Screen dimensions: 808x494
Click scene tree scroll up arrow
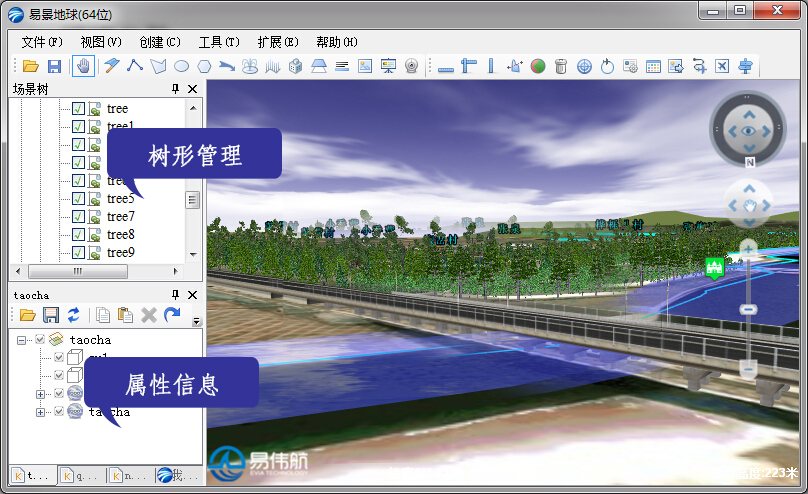click(193, 108)
